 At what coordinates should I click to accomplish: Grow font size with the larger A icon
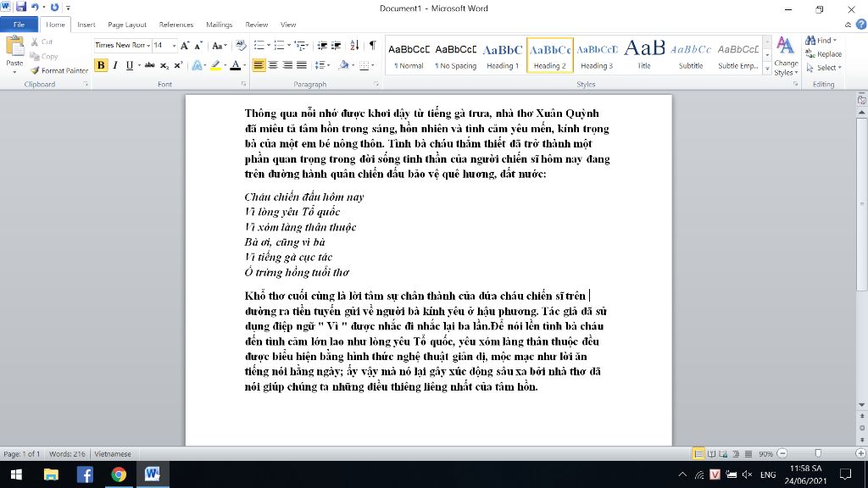tap(184, 46)
